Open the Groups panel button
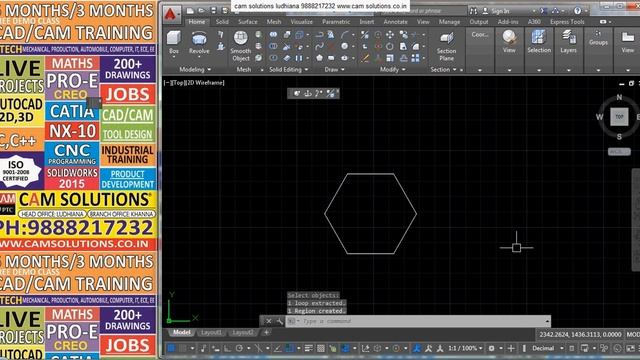The height and width of the screenshot is (360, 640). point(598,38)
